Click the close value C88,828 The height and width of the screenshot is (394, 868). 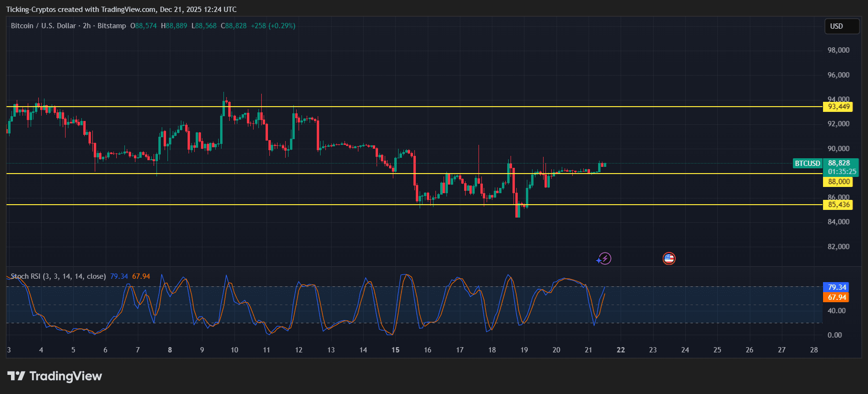[x=234, y=26]
